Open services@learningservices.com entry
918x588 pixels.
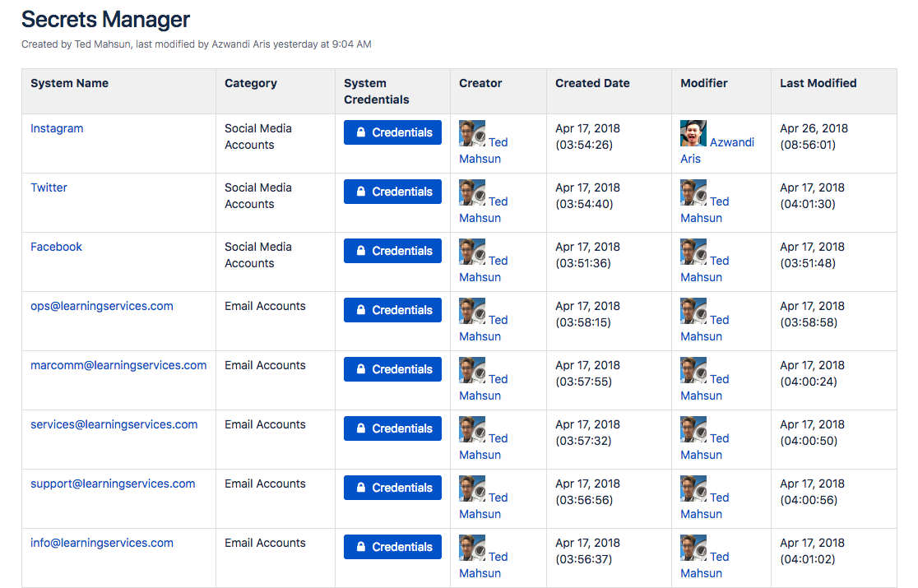coord(114,424)
